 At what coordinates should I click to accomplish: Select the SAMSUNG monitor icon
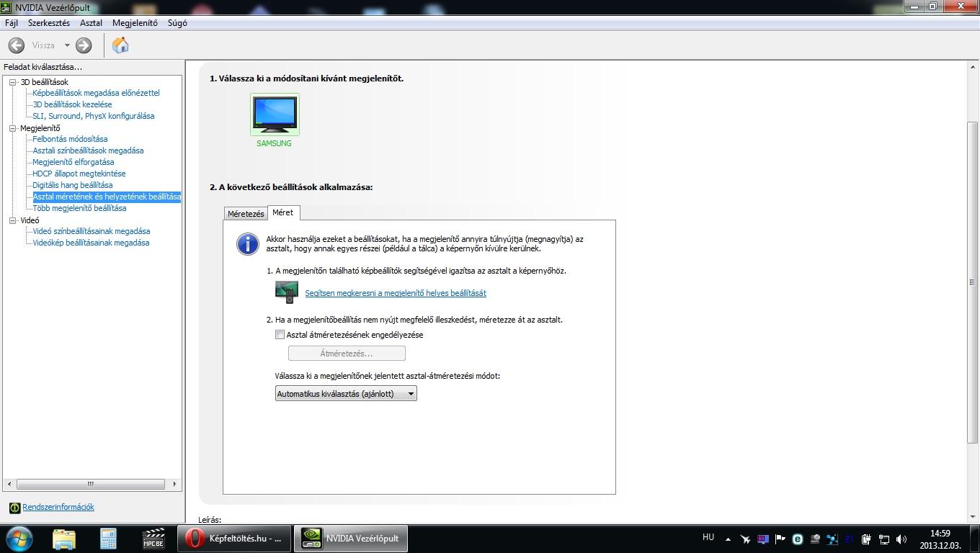pyautogui.click(x=275, y=114)
